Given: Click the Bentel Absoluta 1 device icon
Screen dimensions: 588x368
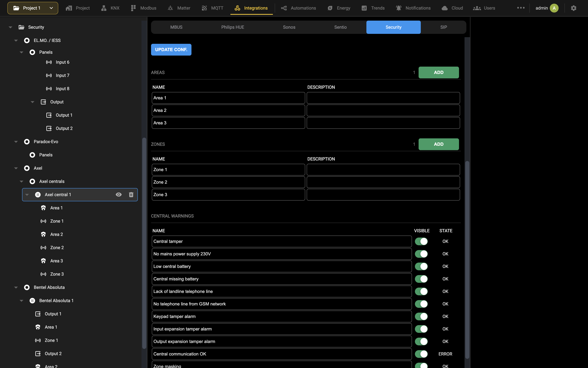Looking at the screenshot, I should pyautogui.click(x=32, y=301).
